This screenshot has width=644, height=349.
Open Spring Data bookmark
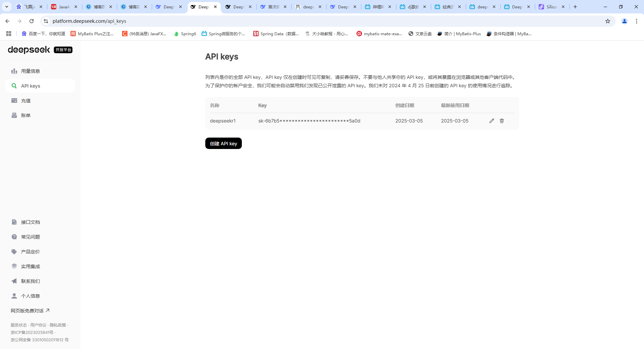[276, 34]
